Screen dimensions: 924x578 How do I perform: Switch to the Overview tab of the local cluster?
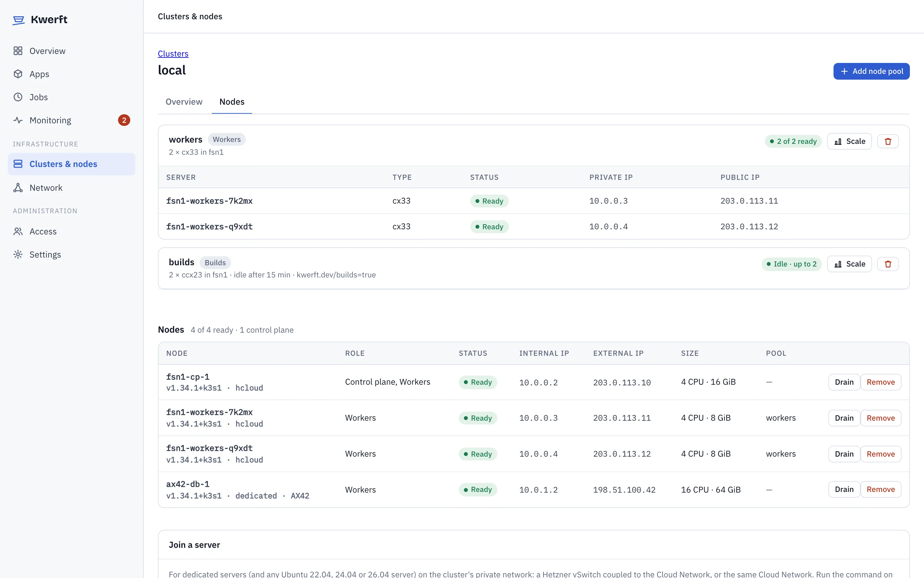[x=184, y=102]
